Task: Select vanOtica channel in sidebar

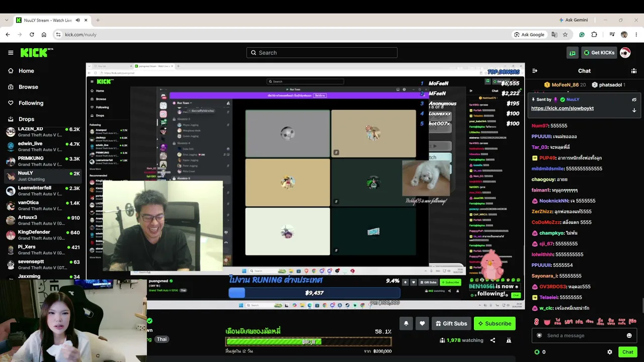Action: 43,206
